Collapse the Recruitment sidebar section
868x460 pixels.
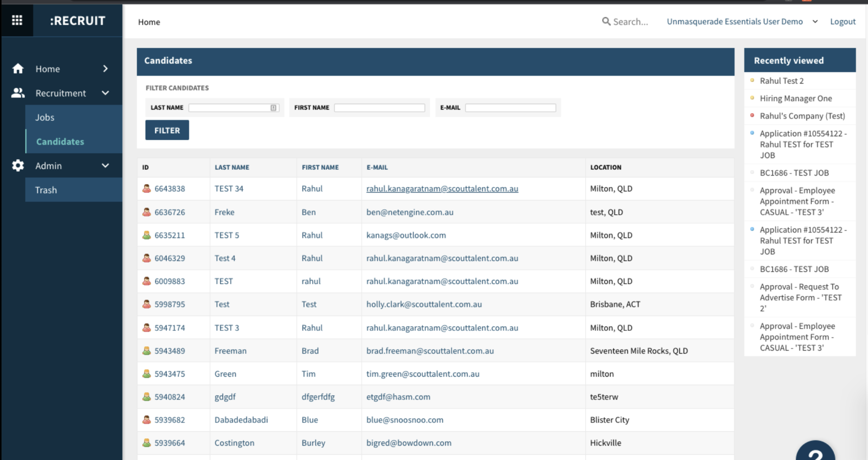coord(105,93)
